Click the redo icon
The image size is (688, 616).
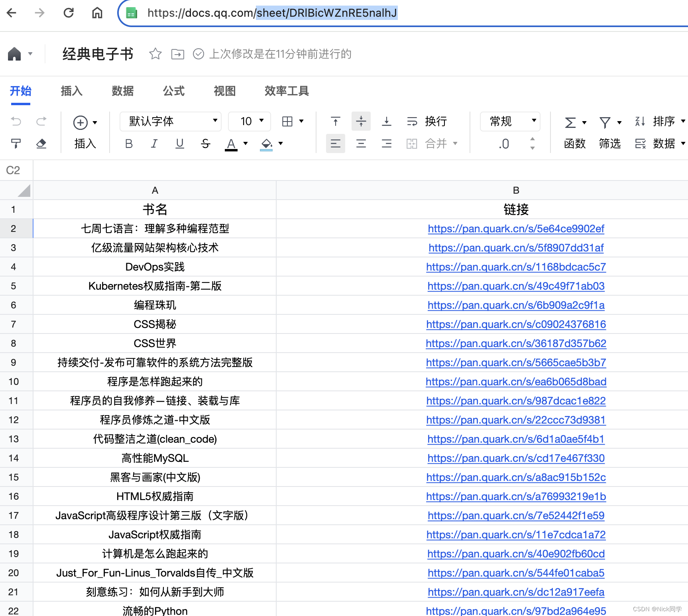tap(41, 121)
